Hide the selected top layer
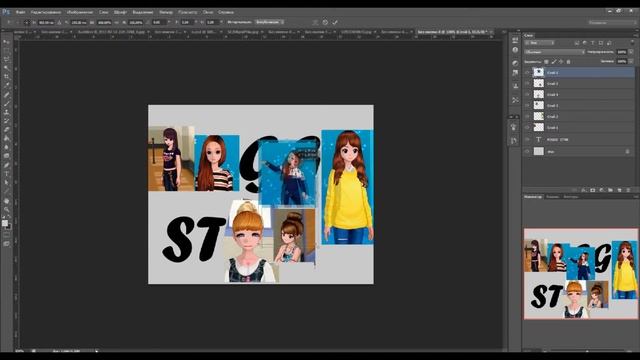Viewport: 640px width, 360px height. (527, 72)
